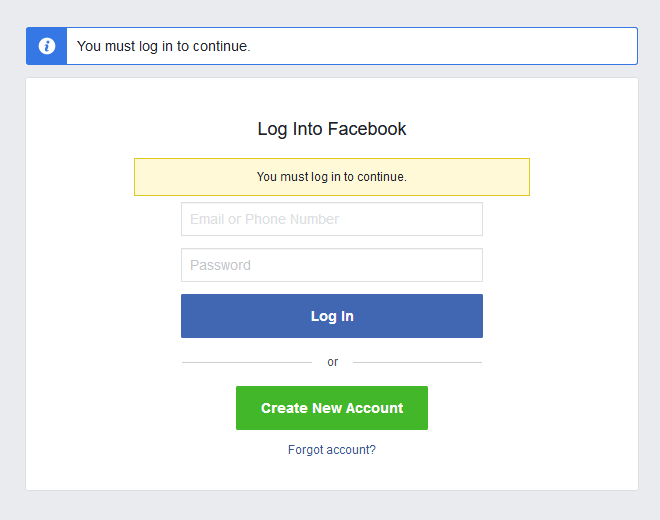Click the yellow must log in notice

pos(332,177)
